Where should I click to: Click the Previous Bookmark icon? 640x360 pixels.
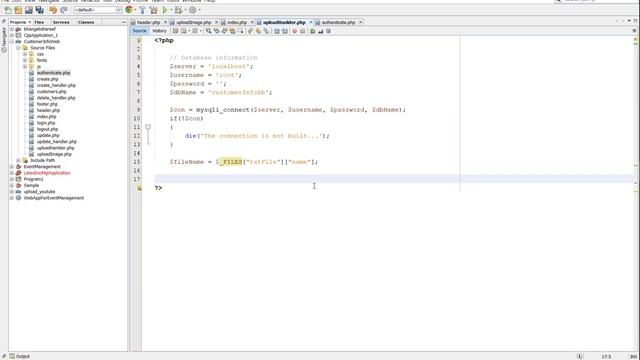coord(251,31)
